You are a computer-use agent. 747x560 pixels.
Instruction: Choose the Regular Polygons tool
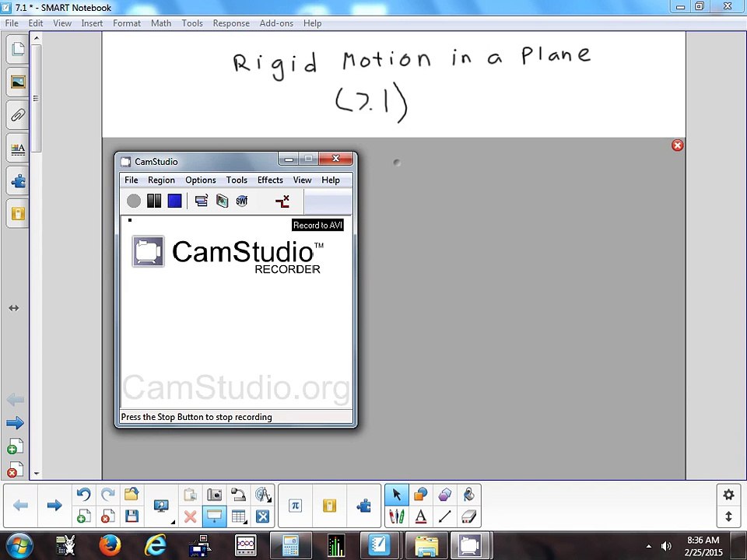pos(445,495)
